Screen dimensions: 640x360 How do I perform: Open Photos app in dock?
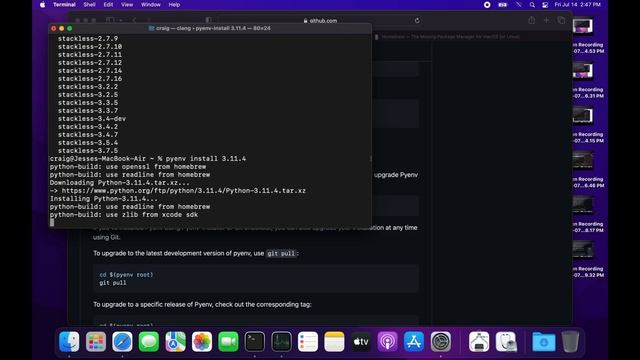point(202,341)
